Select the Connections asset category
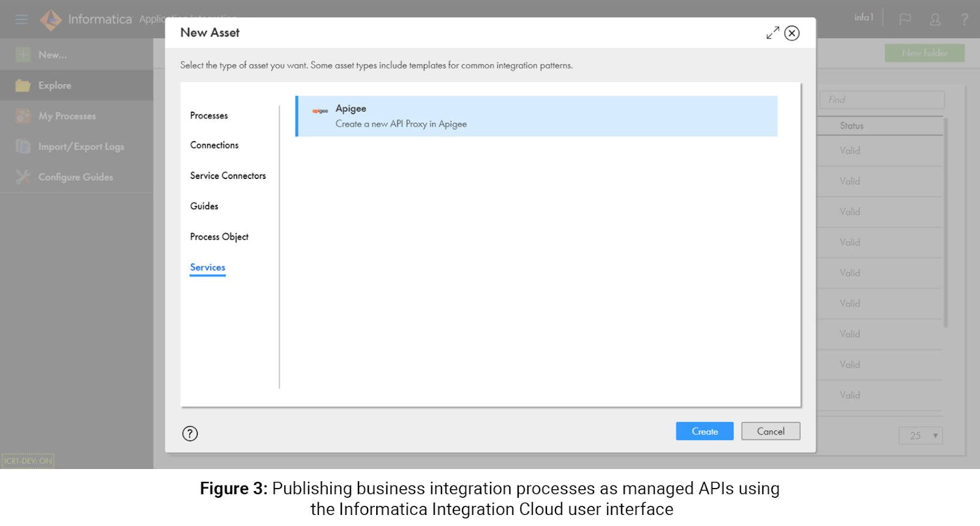The width and height of the screenshot is (980, 526). coord(214,145)
